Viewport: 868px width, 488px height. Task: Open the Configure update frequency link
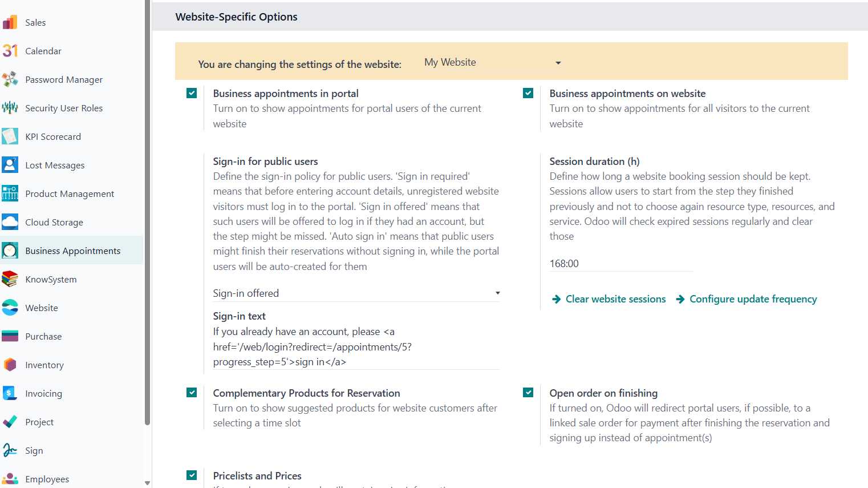747,299
